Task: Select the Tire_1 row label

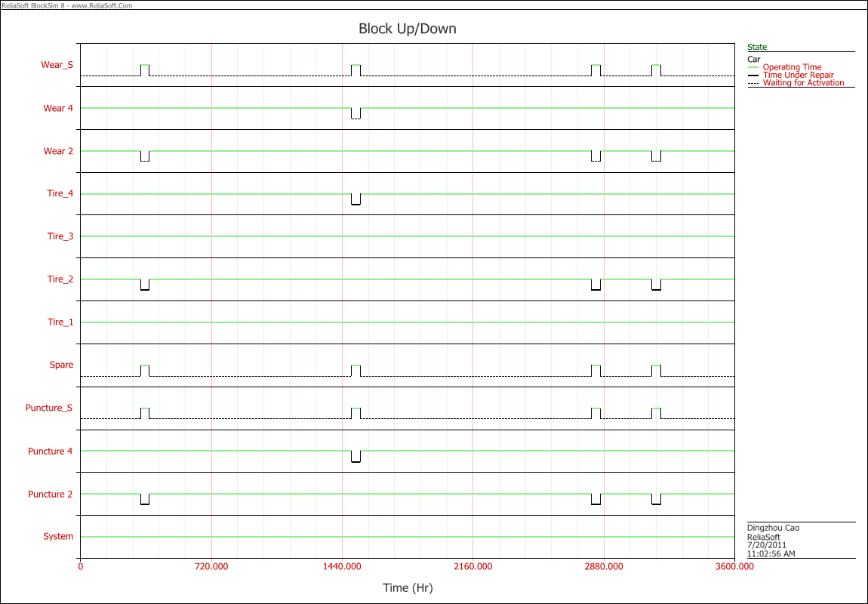Action: (60, 322)
